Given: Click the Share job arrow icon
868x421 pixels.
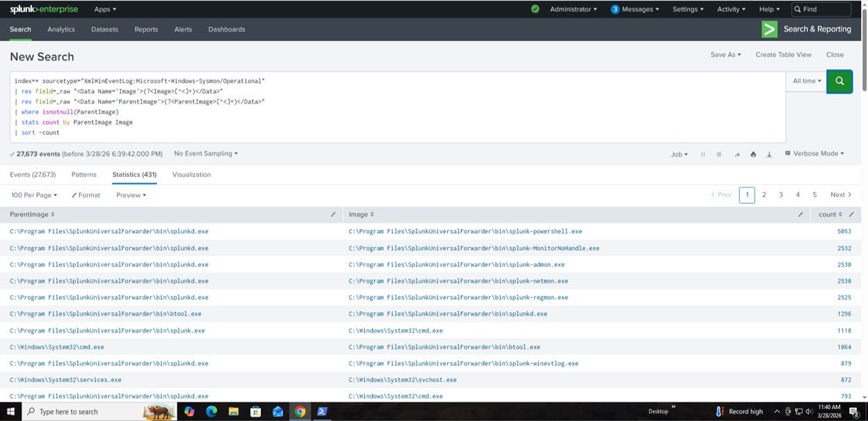Looking at the screenshot, I should (x=737, y=154).
